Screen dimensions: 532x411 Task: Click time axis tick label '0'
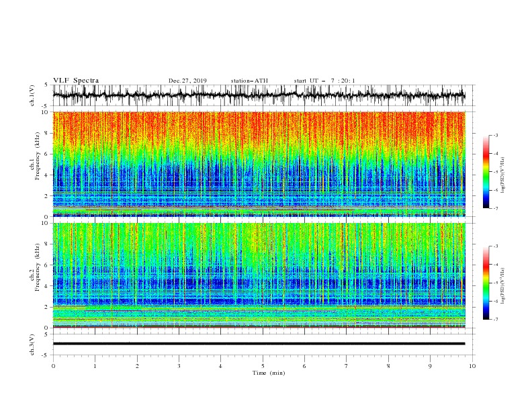point(53,366)
